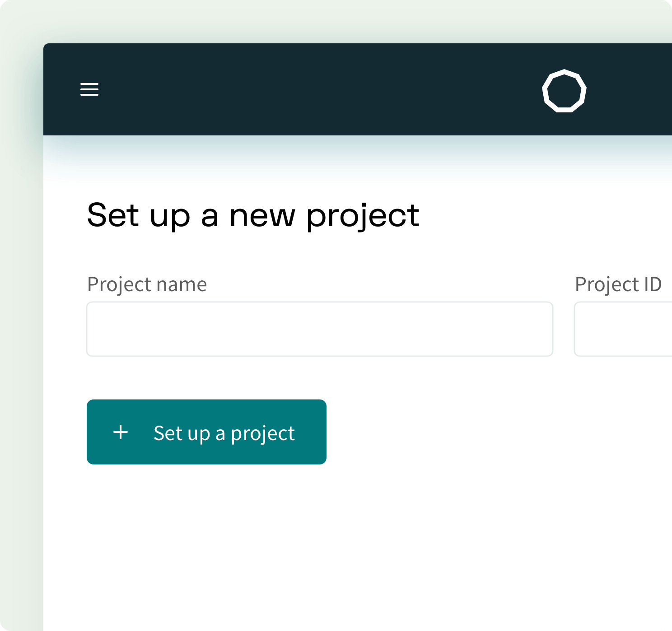Click header space between menu icon and logo

(316, 89)
